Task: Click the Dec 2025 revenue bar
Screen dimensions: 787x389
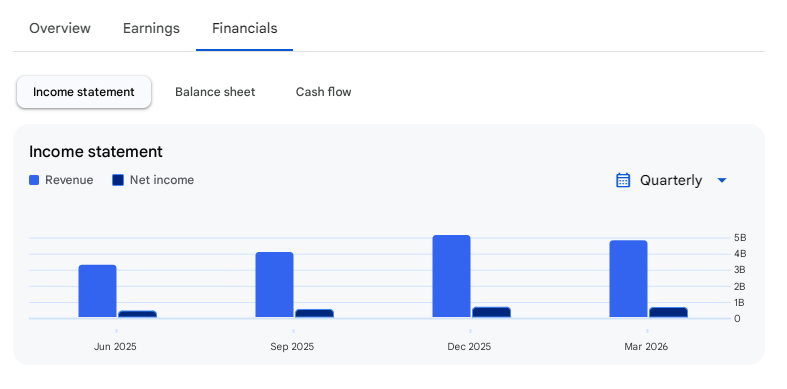Action: (451, 276)
